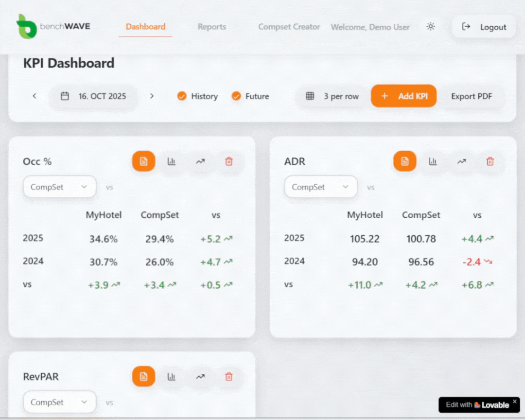Show bar chart view for ADR card
Image resolution: width=525 pixels, height=420 pixels.
click(433, 161)
